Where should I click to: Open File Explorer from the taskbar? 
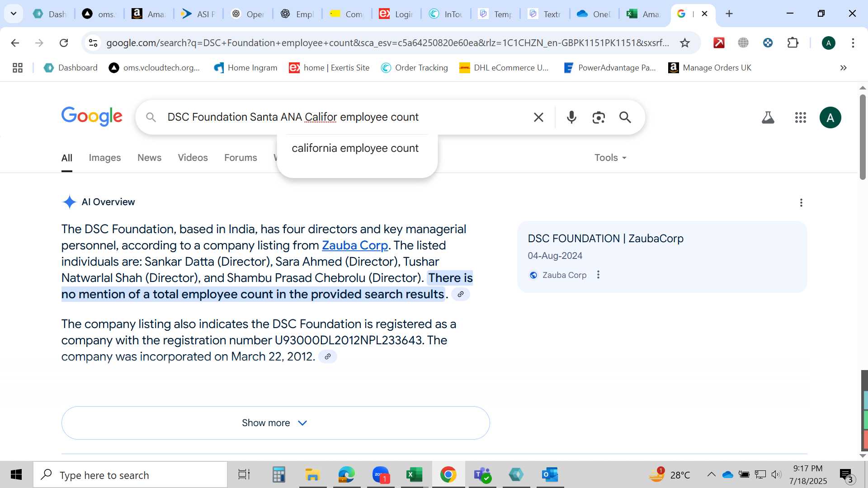click(x=312, y=475)
